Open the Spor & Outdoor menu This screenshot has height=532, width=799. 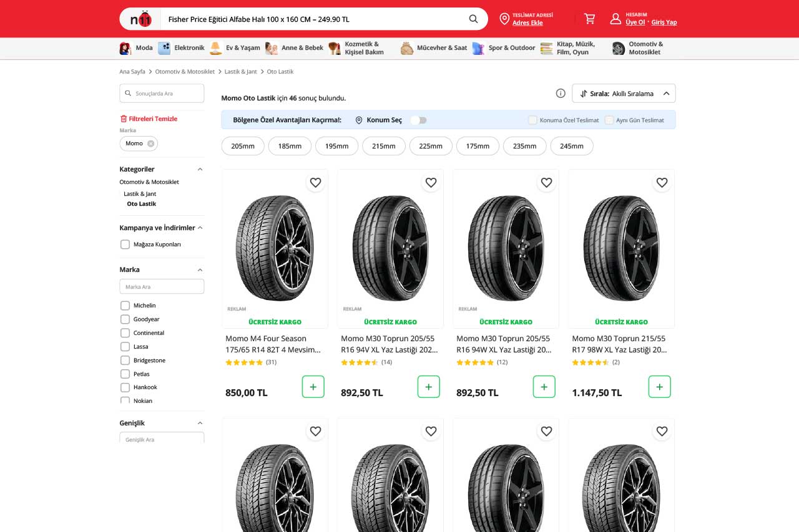coord(504,48)
